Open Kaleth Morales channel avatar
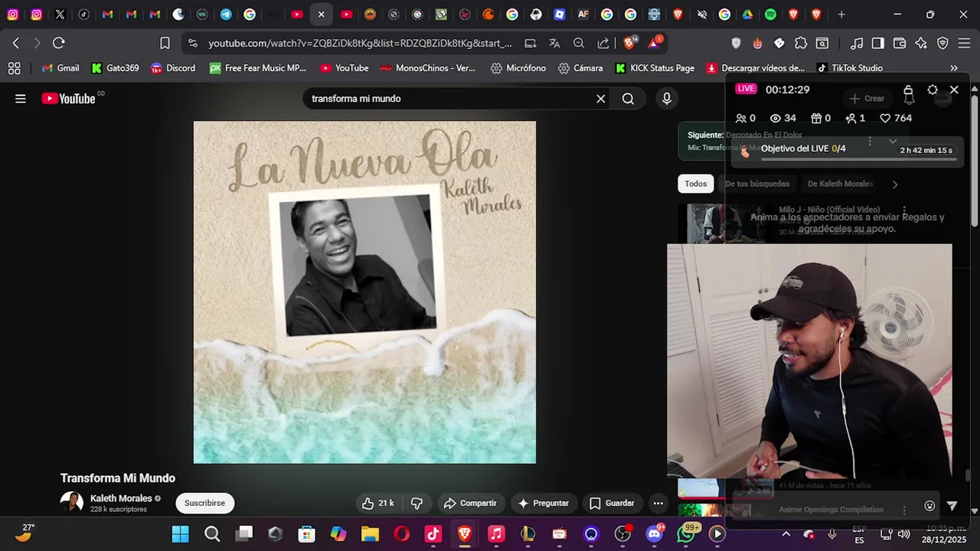Image resolution: width=980 pixels, height=551 pixels. point(72,502)
